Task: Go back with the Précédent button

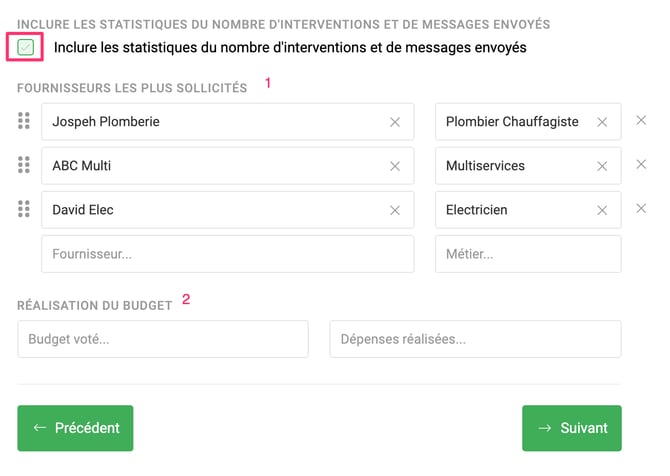Action: [75, 428]
